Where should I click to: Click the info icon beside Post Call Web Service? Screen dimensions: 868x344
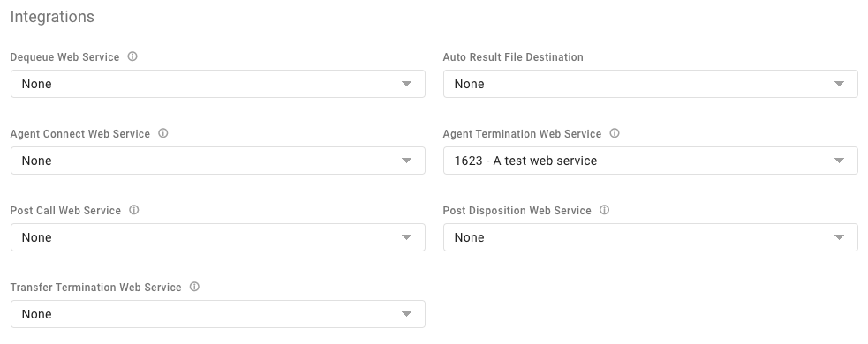coord(134,210)
